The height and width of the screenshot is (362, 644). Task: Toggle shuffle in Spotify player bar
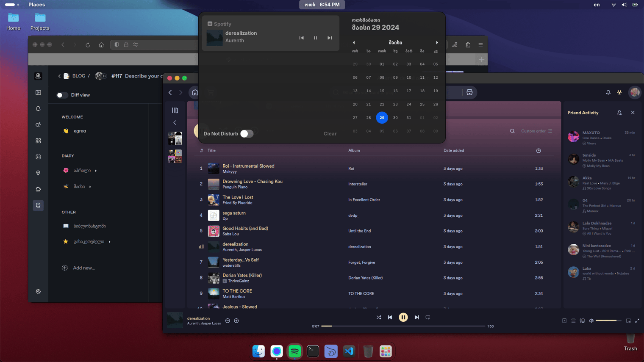point(379,317)
